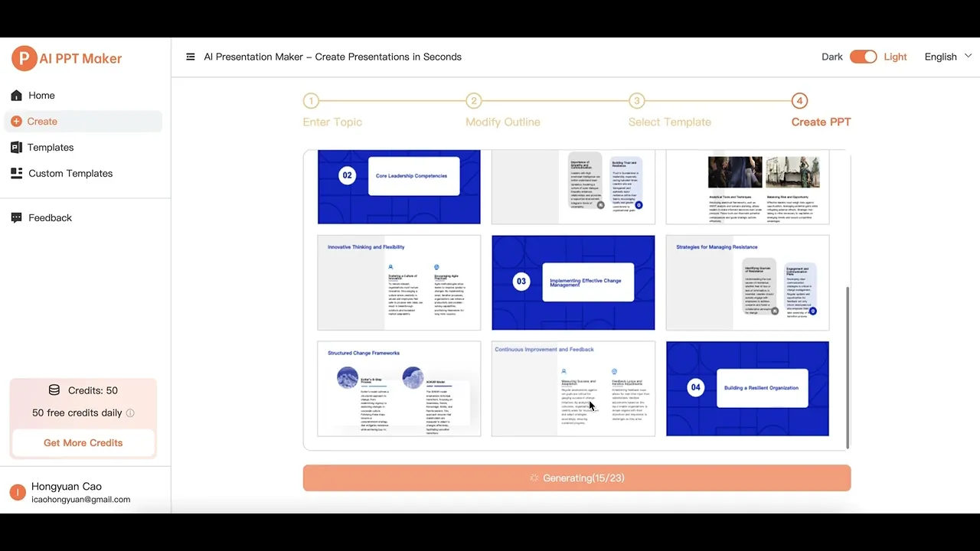This screenshot has width=980, height=551.
Task: Select the Feedback chat icon
Action: [17, 217]
